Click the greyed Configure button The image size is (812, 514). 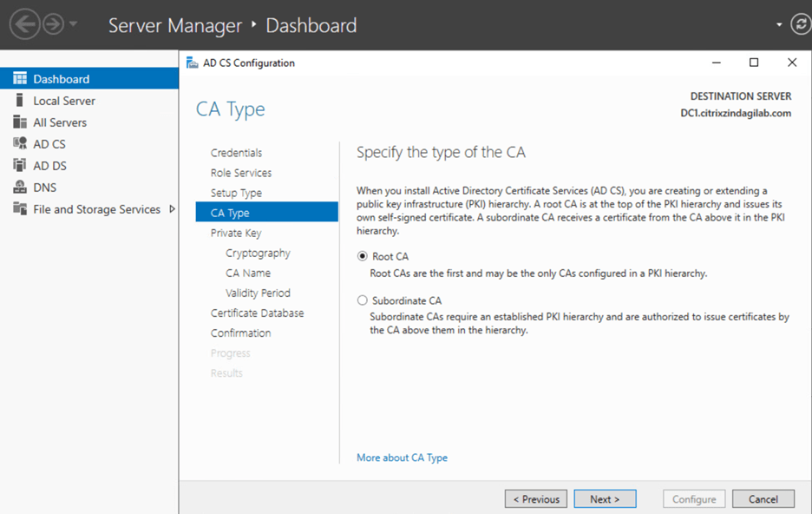[x=694, y=499]
